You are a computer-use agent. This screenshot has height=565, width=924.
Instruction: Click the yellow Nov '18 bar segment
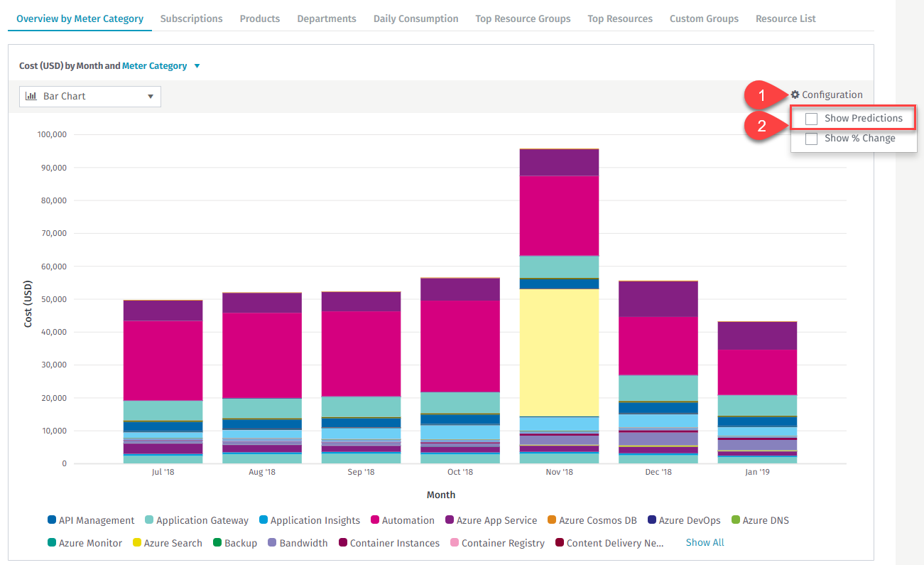(559, 352)
